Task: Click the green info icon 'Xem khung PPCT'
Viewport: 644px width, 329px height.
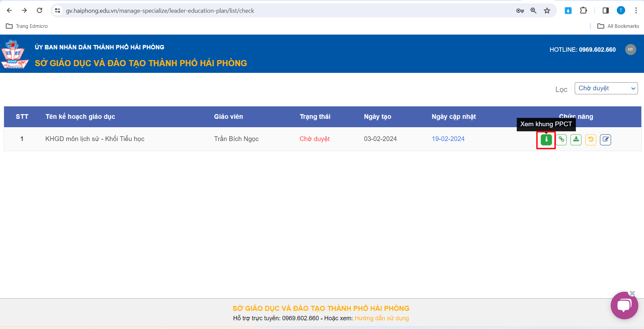Action: pyautogui.click(x=546, y=139)
